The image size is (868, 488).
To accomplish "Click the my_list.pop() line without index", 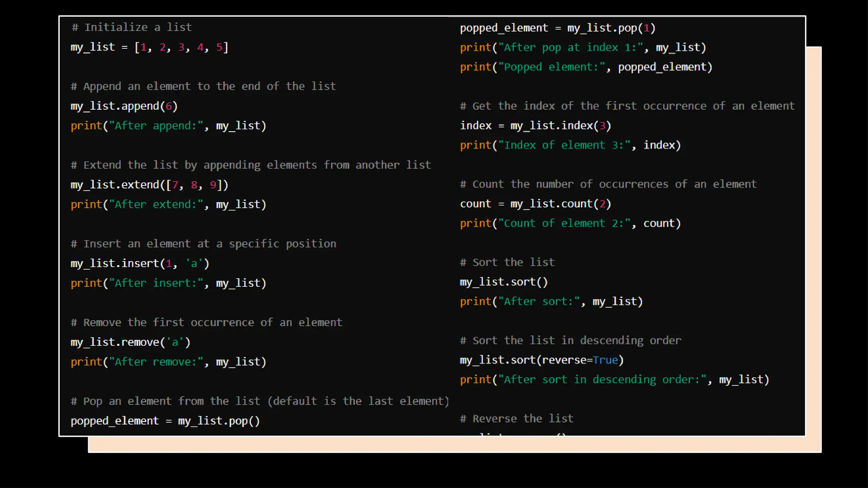I will [165, 421].
